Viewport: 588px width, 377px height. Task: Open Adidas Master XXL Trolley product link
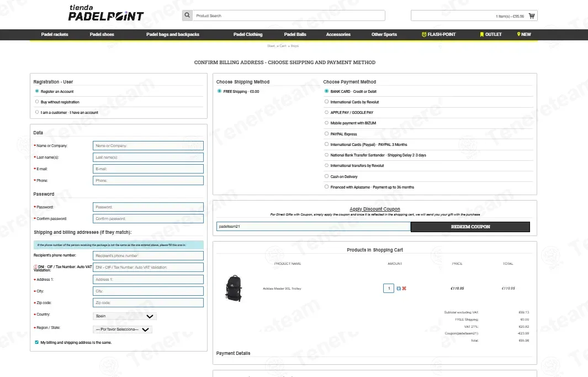[x=282, y=289]
